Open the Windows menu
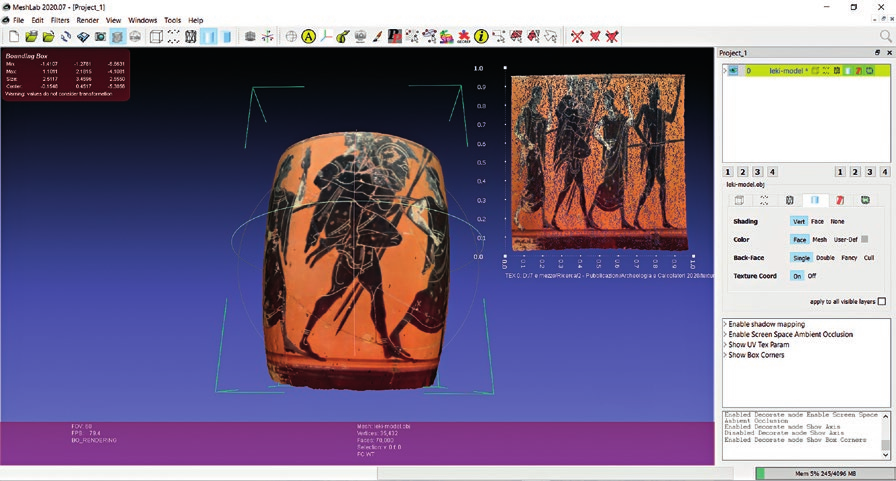The height and width of the screenshot is (481, 896). [142, 20]
